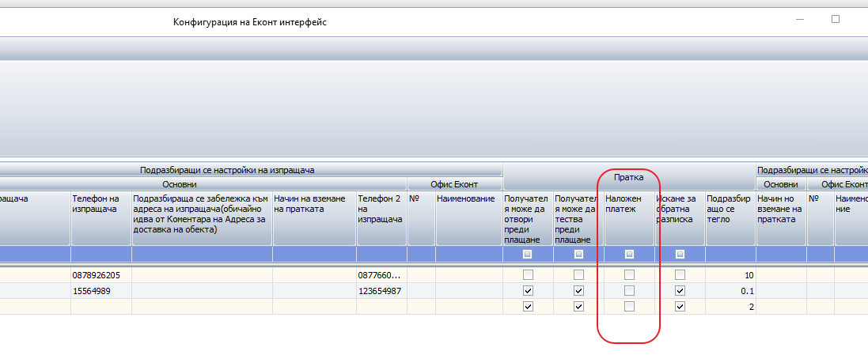
Task: Toggle filter checkbox under 'Наложен платеж' header
Action: coord(629,255)
